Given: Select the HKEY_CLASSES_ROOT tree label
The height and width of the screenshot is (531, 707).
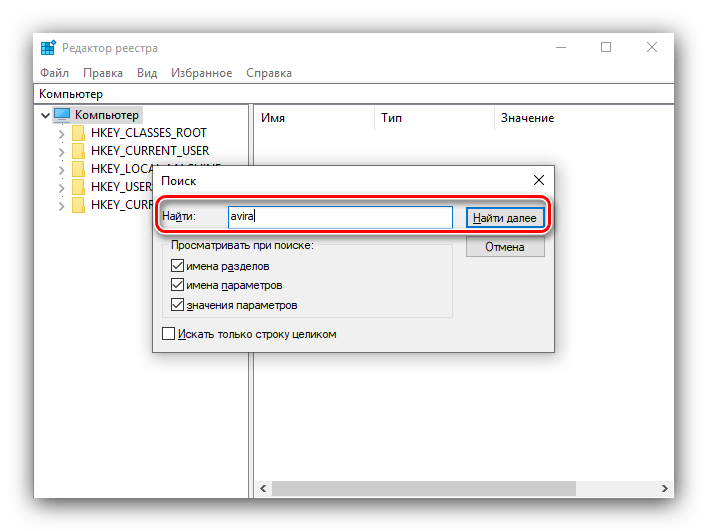Looking at the screenshot, I should [x=149, y=133].
